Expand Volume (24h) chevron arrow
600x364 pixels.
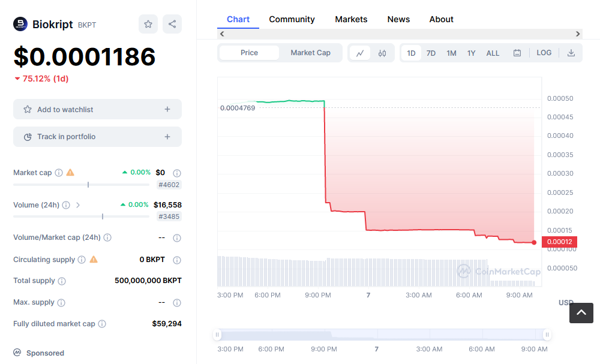pos(78,205)
